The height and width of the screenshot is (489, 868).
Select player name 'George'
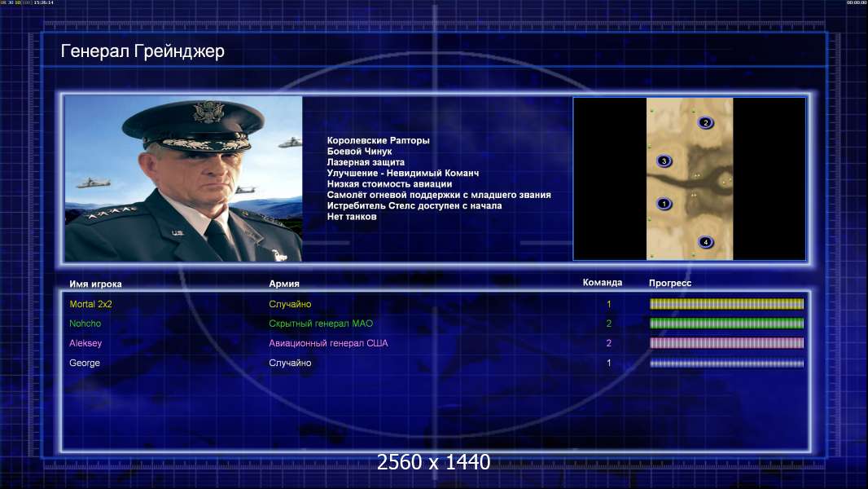85,363
